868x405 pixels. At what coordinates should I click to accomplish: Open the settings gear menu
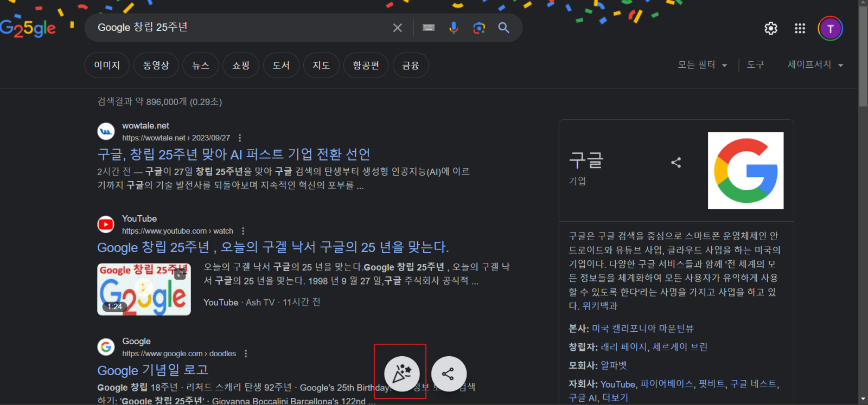pos(770,28)
